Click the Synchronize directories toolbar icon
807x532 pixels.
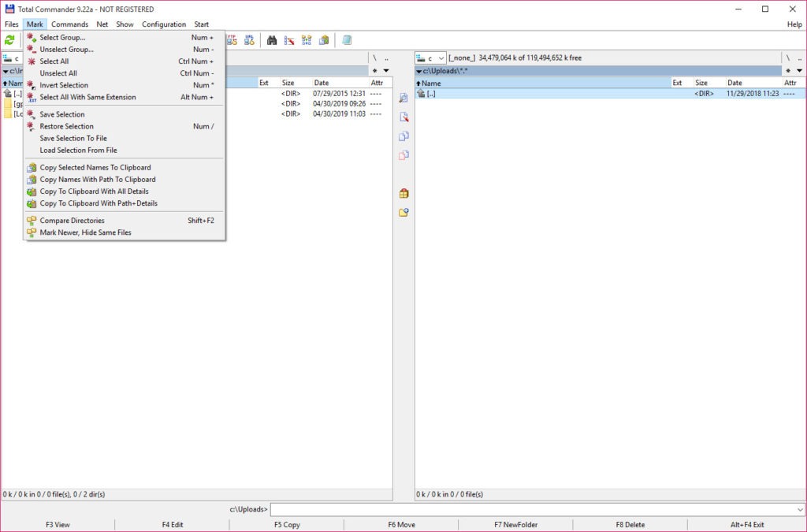tap(307, 40)
